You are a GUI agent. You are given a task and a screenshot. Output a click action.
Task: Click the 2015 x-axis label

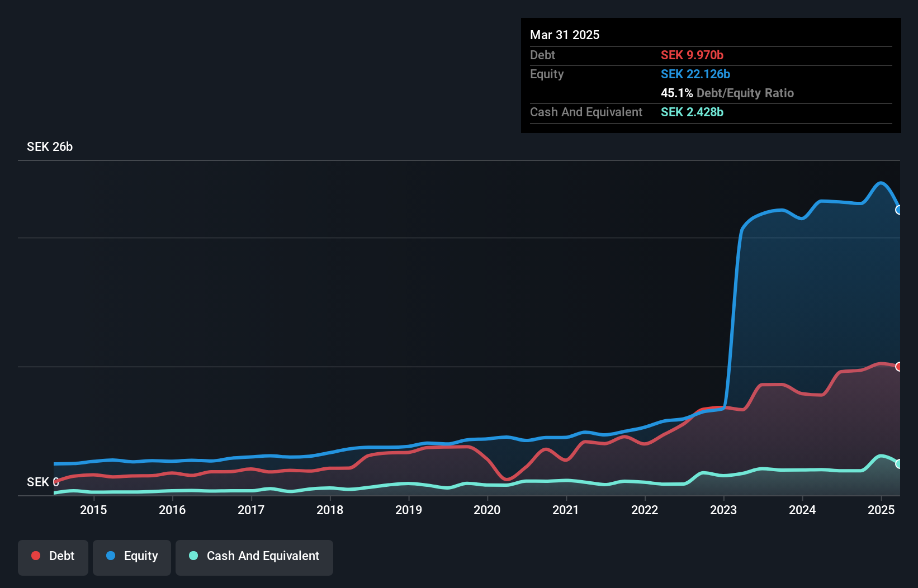[93, 510]
